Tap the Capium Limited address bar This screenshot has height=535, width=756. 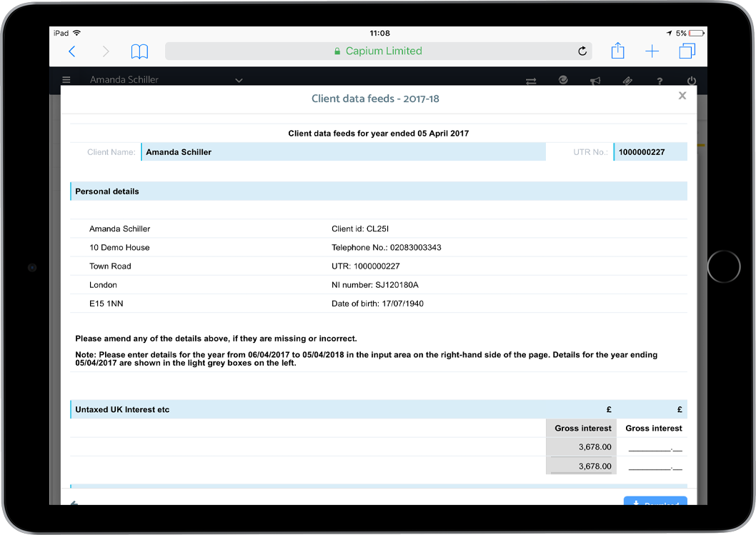pos(379,51)
